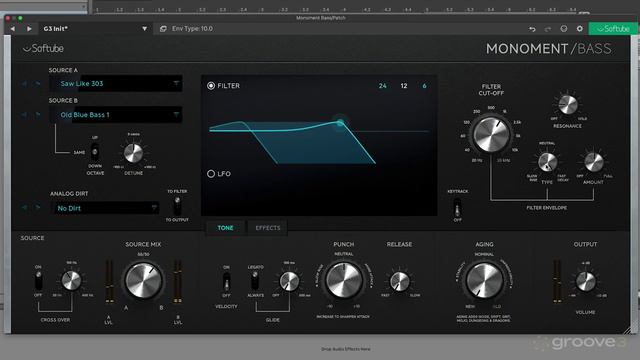This screenshot has width=640, height=360.
Task: Toggle the To Filter / To Output switch
Action: [x=177, y=205]
